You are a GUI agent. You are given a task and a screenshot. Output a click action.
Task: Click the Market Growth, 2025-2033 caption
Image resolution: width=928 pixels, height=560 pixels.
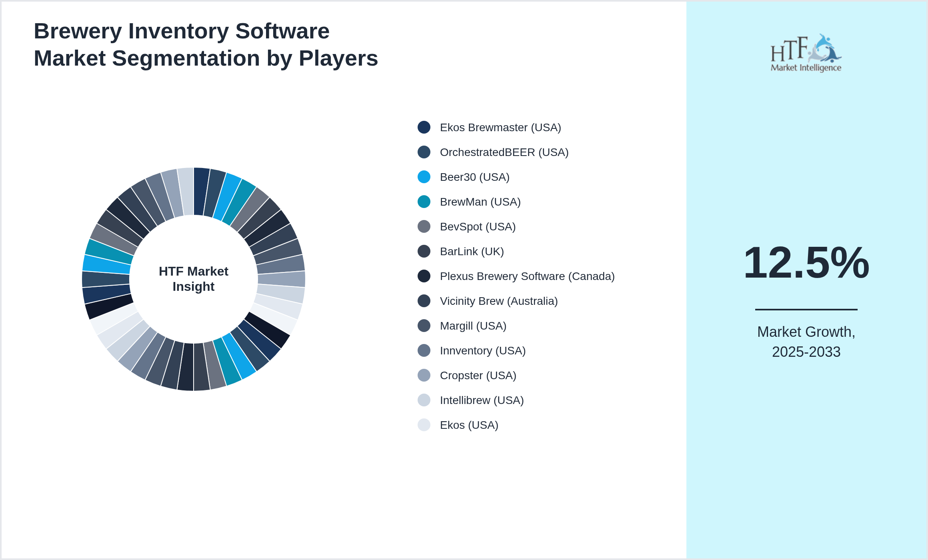point(806,342)
